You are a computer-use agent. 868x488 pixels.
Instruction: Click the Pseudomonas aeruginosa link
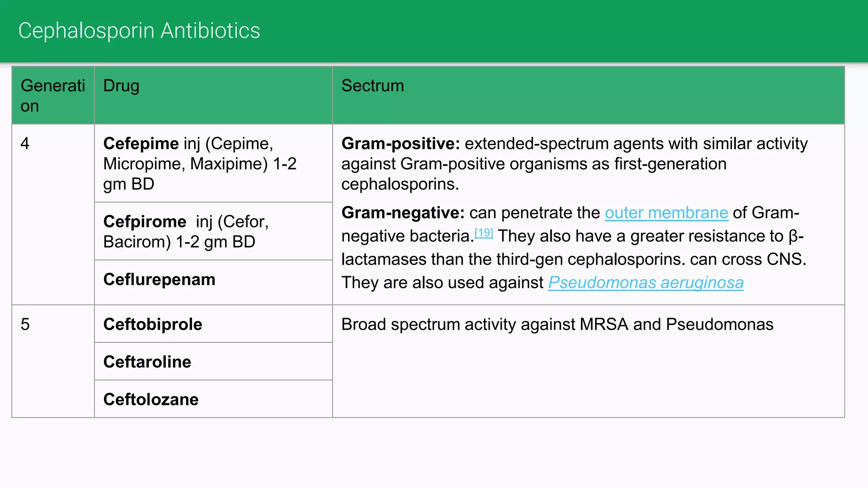tap(645, 283)
